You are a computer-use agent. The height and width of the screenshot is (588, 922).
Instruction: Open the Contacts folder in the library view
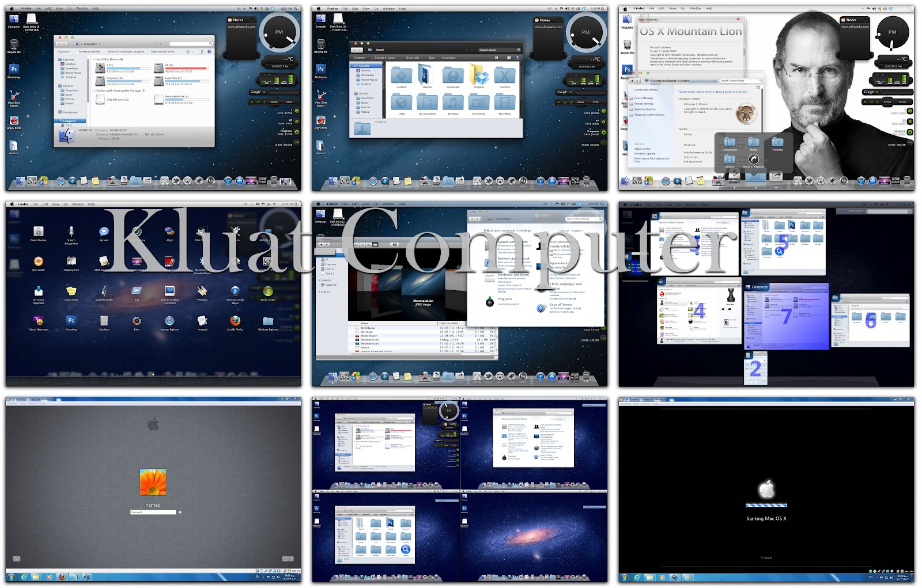pos(402,77)
